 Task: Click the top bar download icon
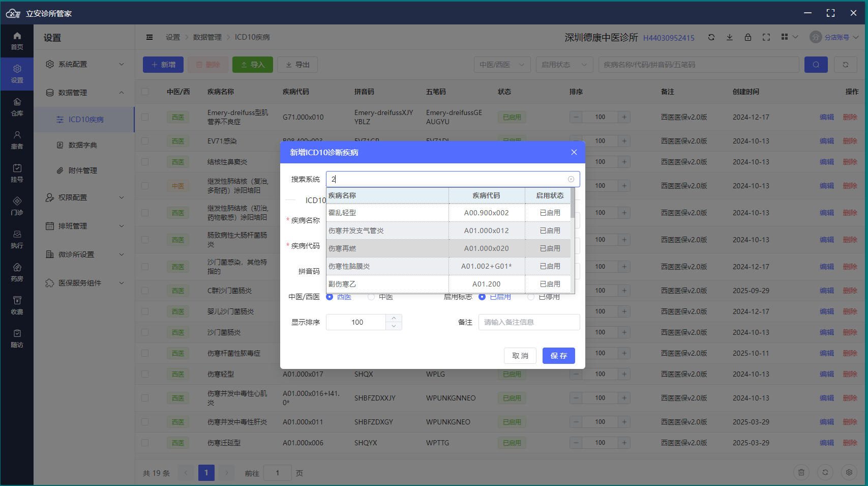(x=730, y=37)
